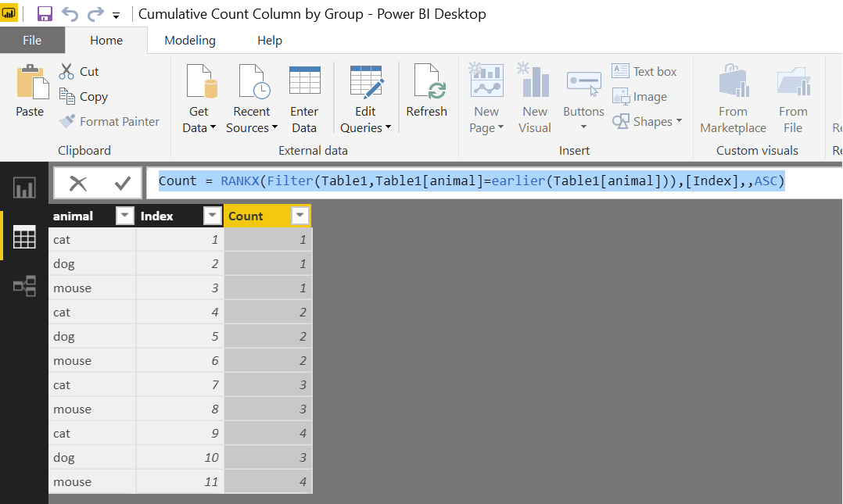Select the Index column header
The height and width of the screenshot is (504, 843).
click(156, 216)
